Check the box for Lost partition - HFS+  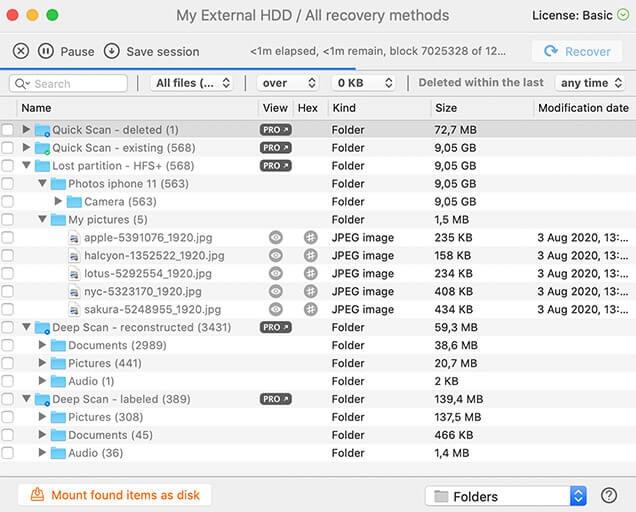[7, 166]
